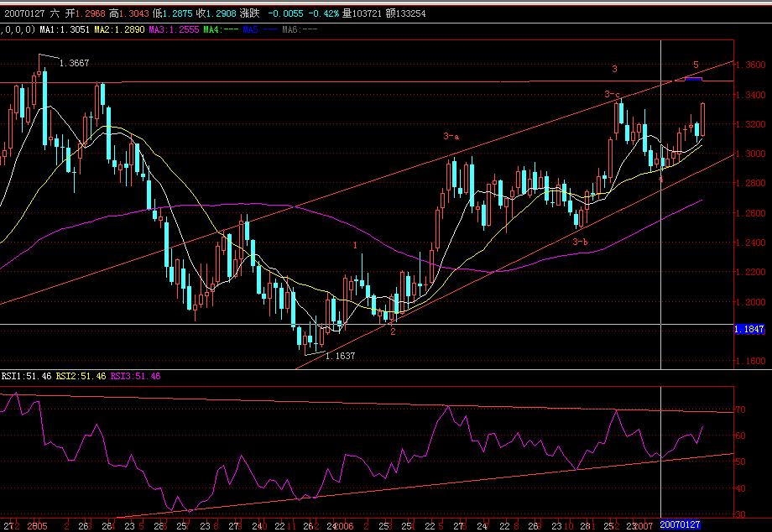The width and height of the screenshot is (772, 532).
Task: Click the RSI axis level 30
Action: 740,514
